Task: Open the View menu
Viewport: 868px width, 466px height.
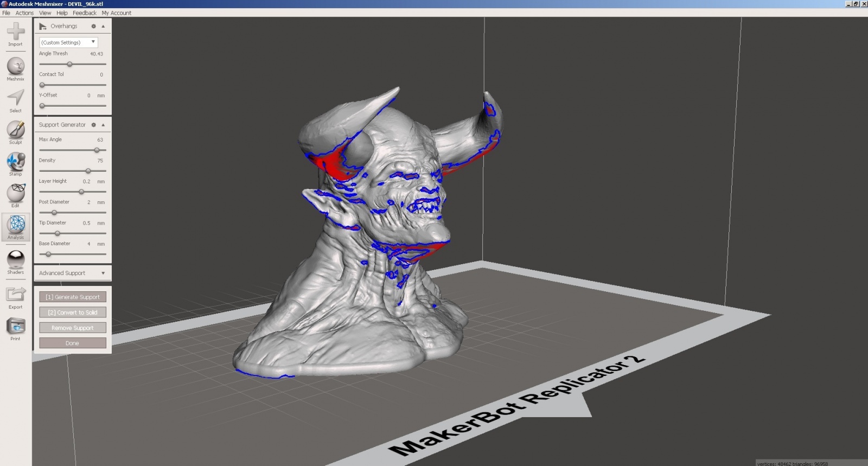Action: pyautogui.click(x=45, y=13)
